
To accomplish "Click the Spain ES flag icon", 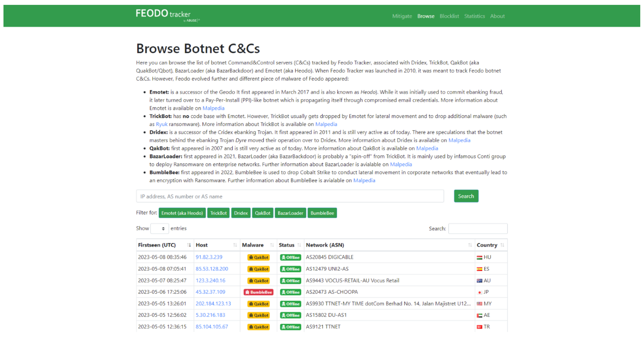I will [479, 269].
